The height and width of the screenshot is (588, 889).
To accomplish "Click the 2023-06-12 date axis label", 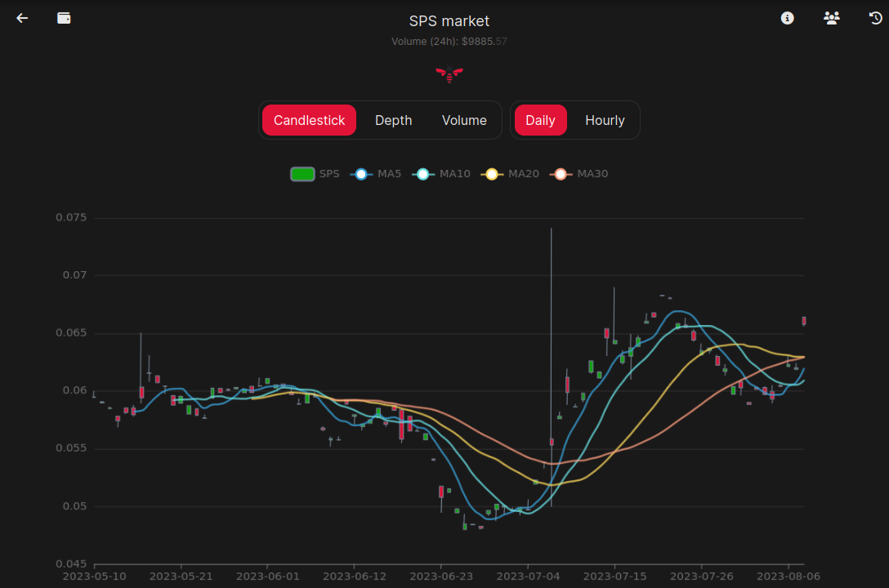I will (x=355, y=576).
